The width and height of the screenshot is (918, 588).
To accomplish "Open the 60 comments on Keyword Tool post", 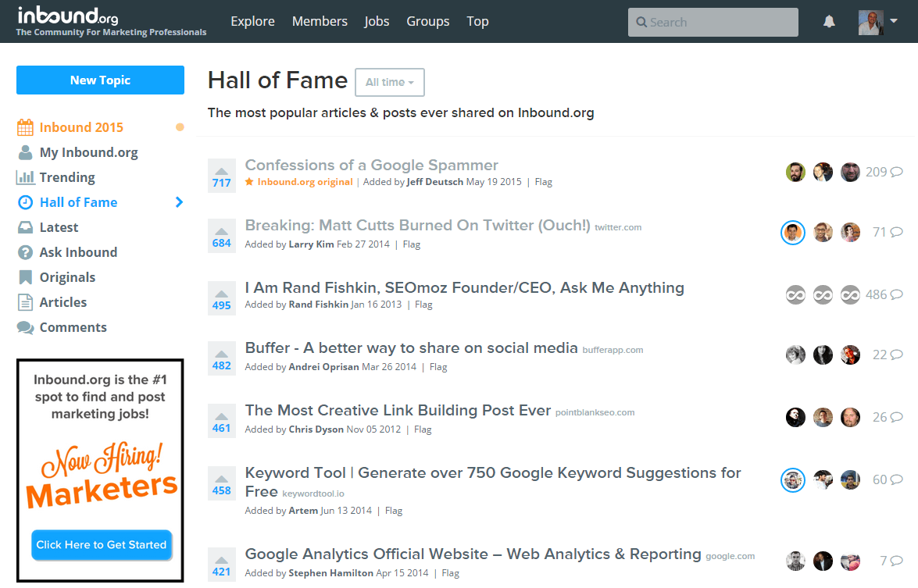I will pyautogui.click(x=888, y=480).
